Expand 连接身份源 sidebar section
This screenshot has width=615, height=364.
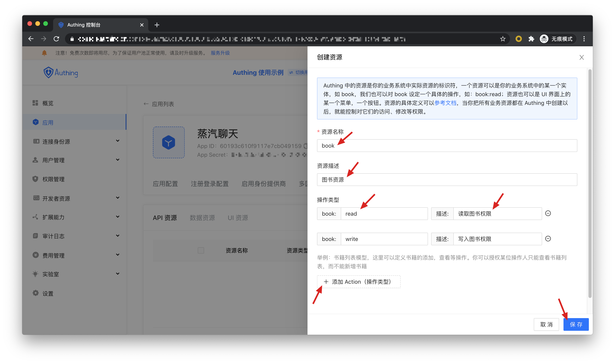click(x=117, y=141)
